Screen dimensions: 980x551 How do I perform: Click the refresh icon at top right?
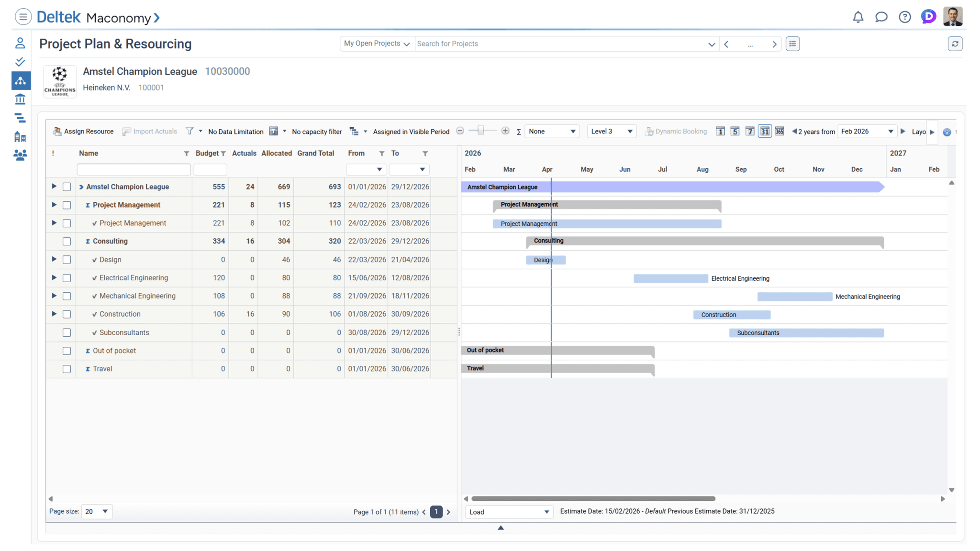(955, 44)
